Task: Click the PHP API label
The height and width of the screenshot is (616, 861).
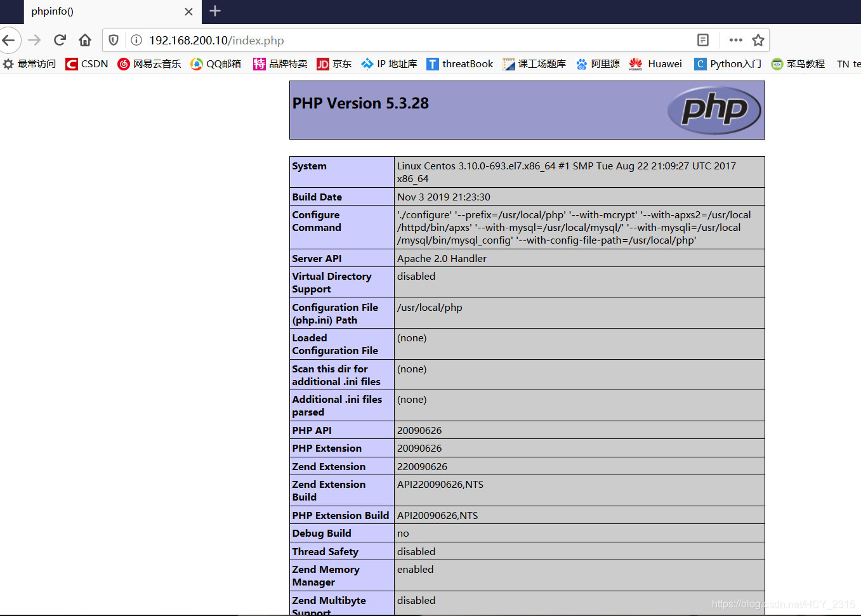Action: coord(312,431)
